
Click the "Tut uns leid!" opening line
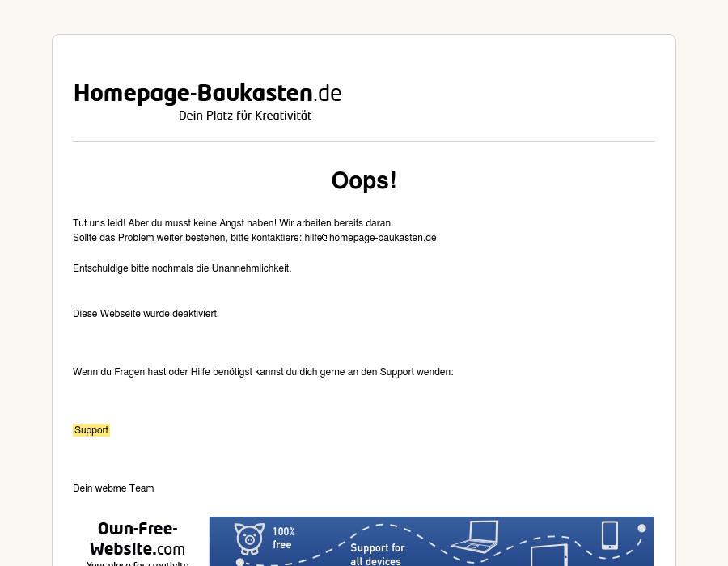pos(232,223)
